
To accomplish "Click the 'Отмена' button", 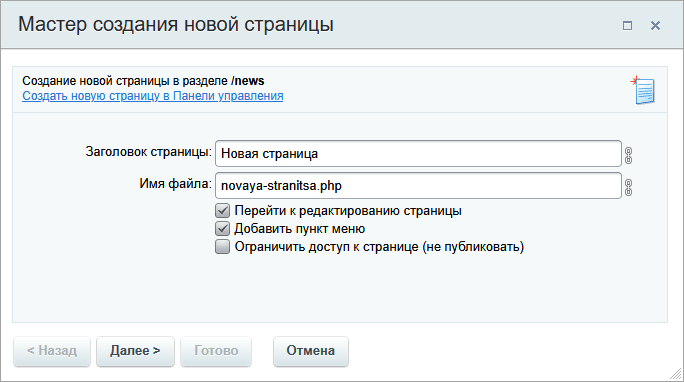I will click(x=311, y=351).
